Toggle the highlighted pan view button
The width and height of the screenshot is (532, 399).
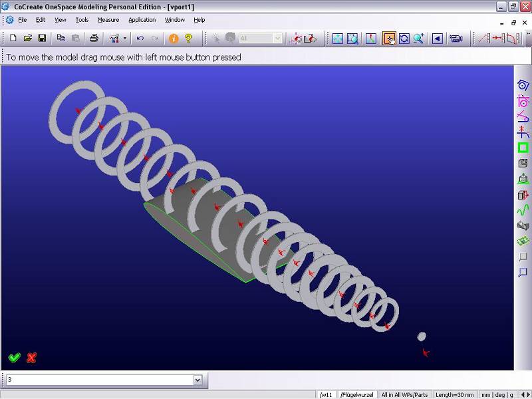tap(389, 39)
